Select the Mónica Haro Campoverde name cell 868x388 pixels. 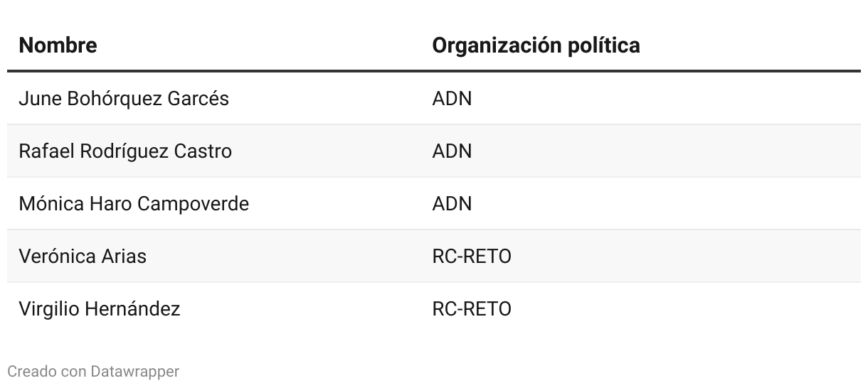134,204
